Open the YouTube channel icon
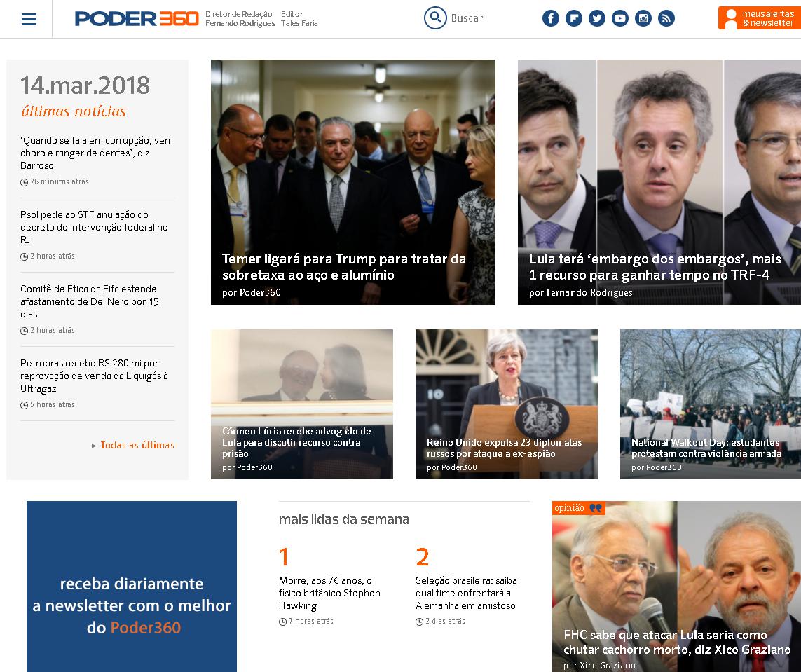This screenshot has width=801, height=672. 619,19
